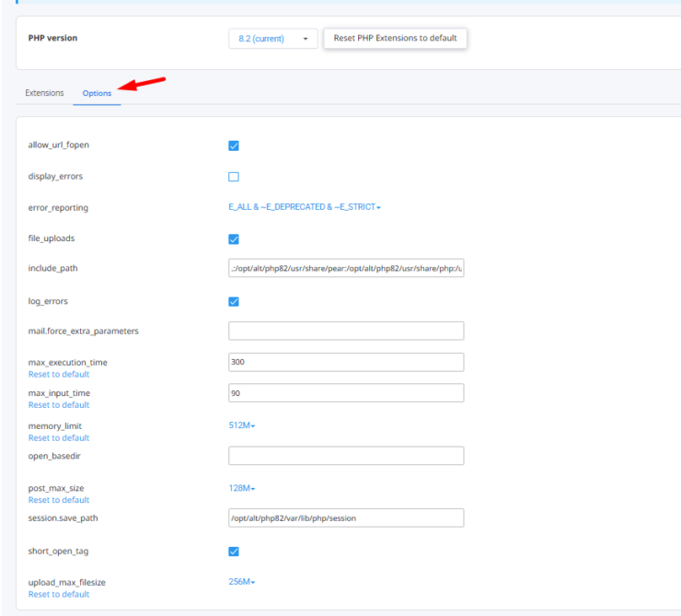Open the upload_max_filesize 256M dropdown

click(242, 582)
